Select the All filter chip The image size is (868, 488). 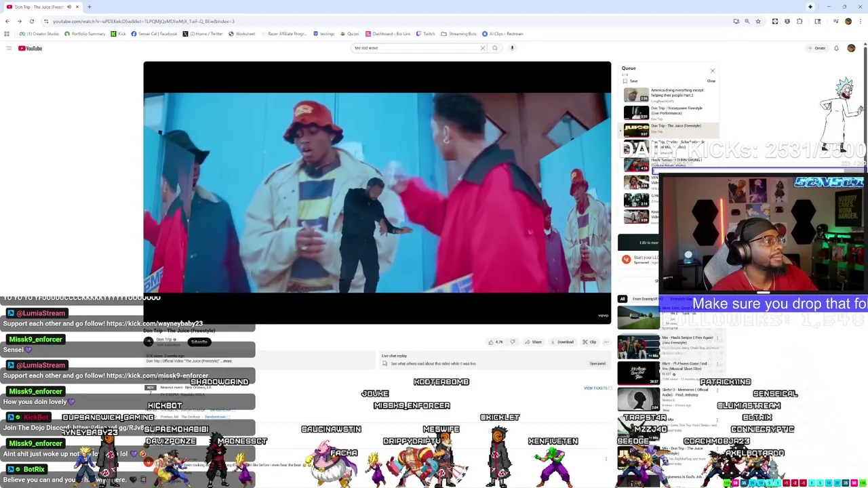(x=623, y=299)
